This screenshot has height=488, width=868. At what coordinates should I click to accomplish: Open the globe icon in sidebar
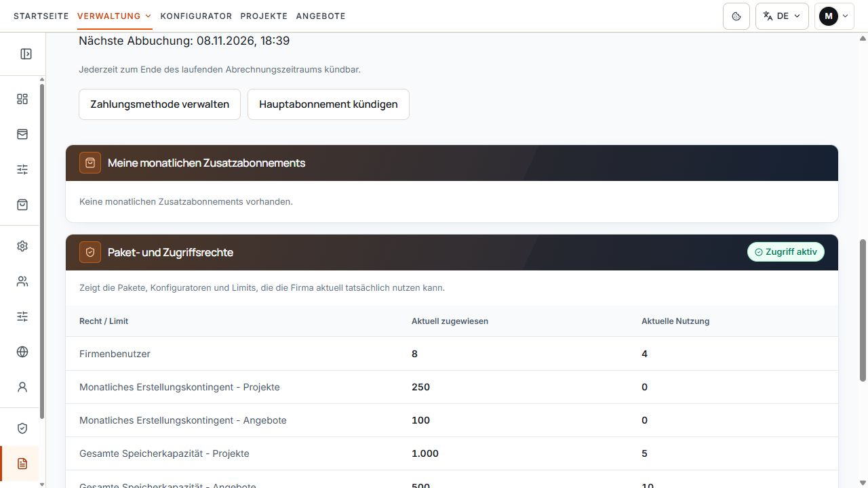(x=22, y=352)
